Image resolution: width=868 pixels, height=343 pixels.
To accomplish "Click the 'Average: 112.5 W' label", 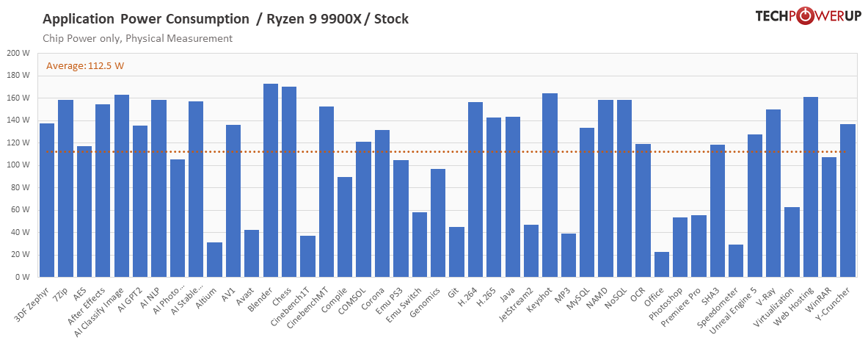I will tap(85, 66).
